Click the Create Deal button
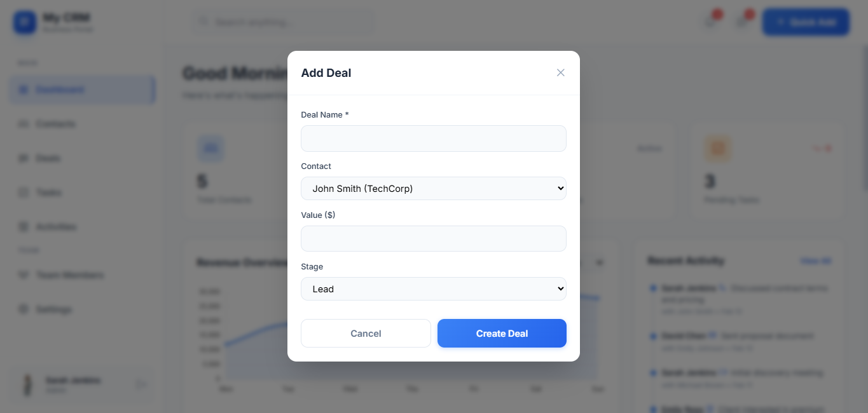868x413 pixels. [502, 334]
